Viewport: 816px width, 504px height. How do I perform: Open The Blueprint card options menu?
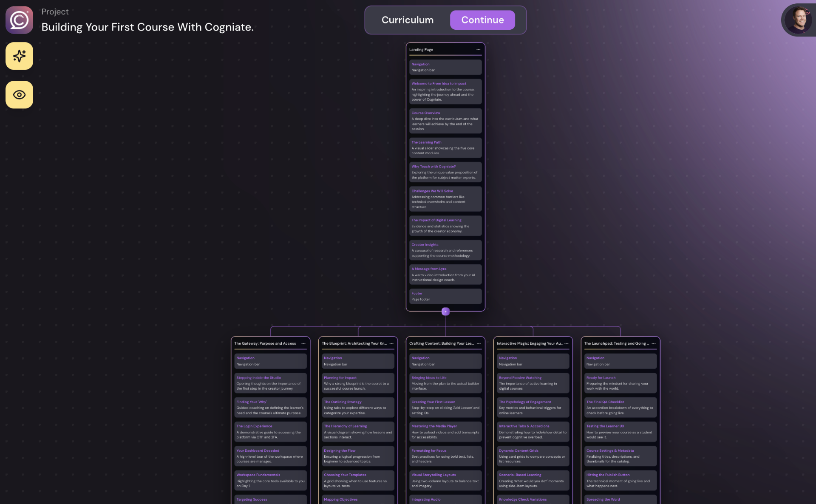tap(391, 343)
